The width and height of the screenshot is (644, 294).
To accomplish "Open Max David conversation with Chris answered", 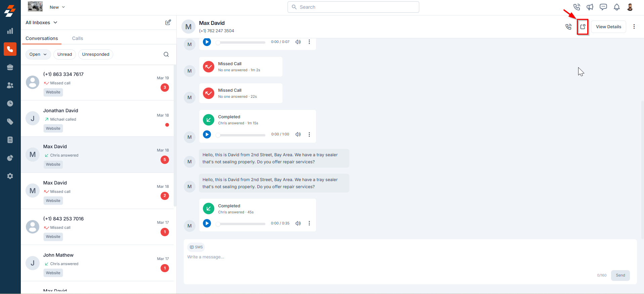I will 97,155.
